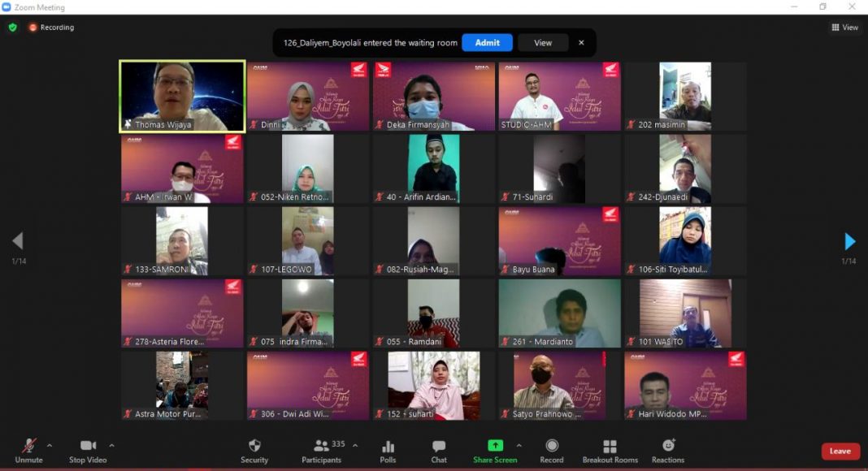Image resolution: width=868 pixels, height=471 pixels.
Task: Toggle Stop Video camera
Action: pos(88,446)
